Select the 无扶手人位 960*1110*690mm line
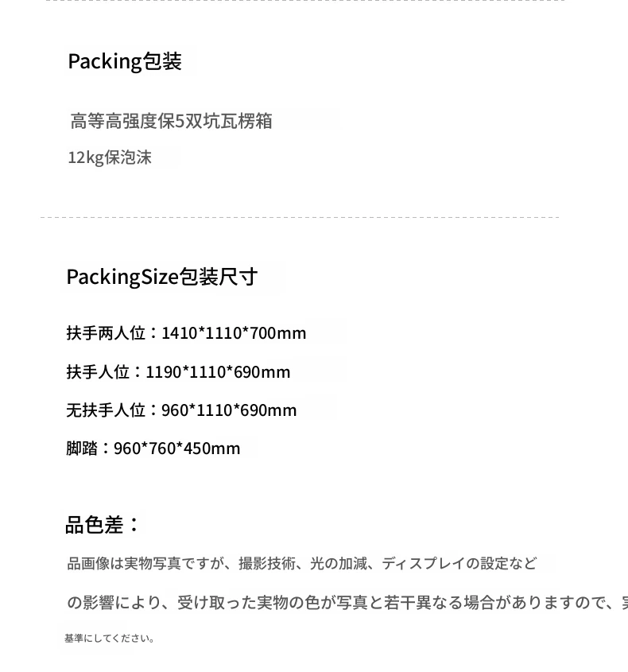 pos(181,410)
